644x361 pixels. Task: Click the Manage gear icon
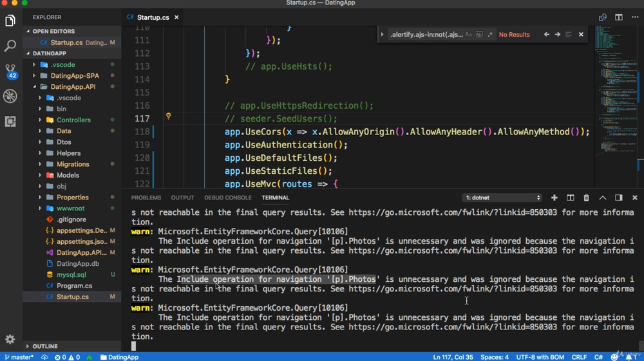pyautogui.click(x=10, y=339)
